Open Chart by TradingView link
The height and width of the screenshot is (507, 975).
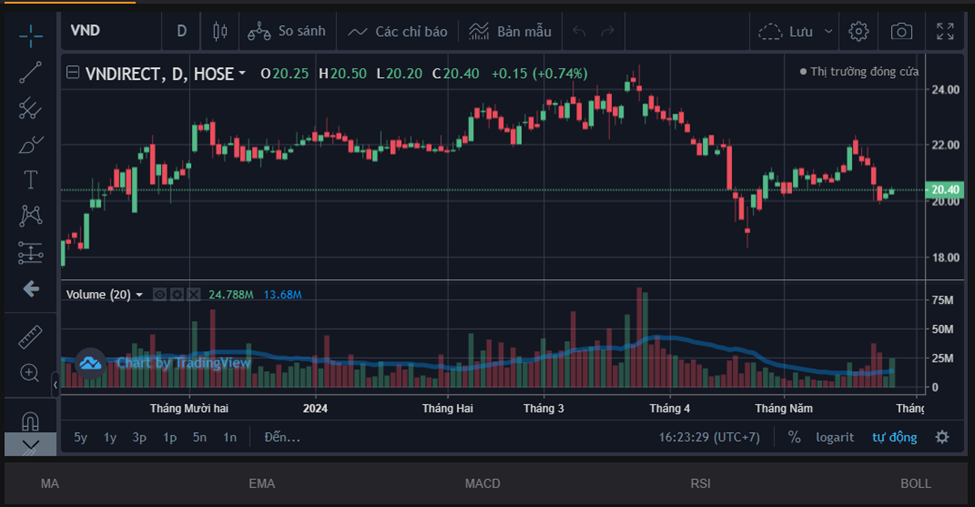point(183,363)
